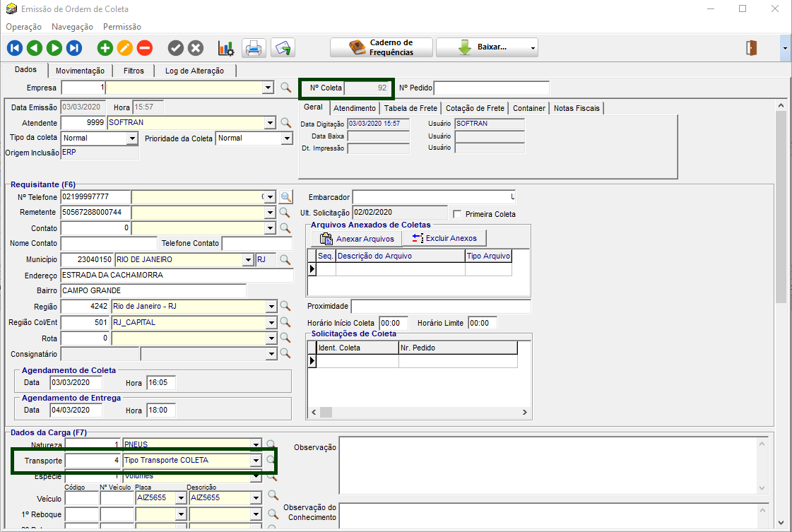
Task: Click into the Observação text field
Action: click(548, 465)
